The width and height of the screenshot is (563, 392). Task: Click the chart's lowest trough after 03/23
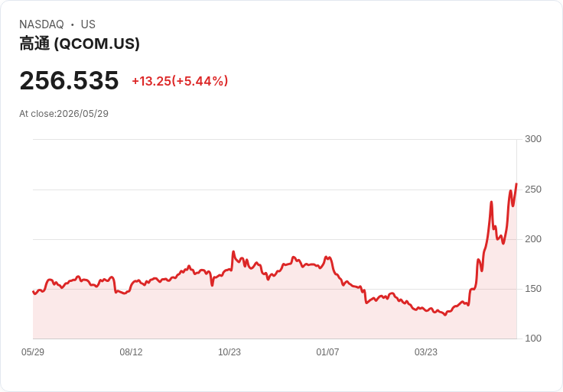445,315
